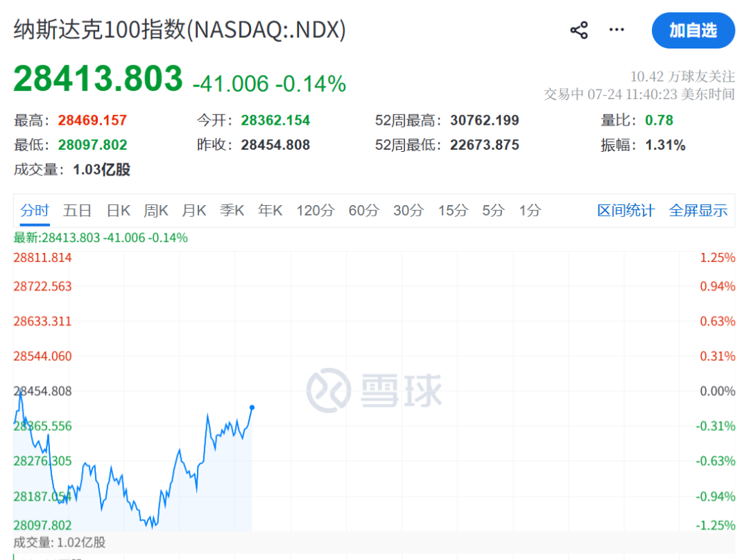Click the 10.42 万球友关注 follower count
The height and width of the screenshot is (560, 749).
tap(682, 76)
